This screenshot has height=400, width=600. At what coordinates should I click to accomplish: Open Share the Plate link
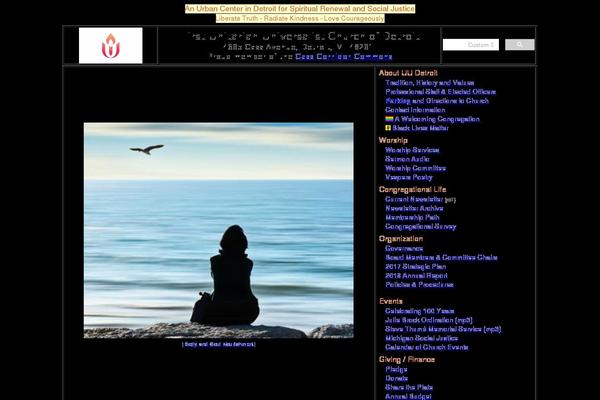[409, 387]
